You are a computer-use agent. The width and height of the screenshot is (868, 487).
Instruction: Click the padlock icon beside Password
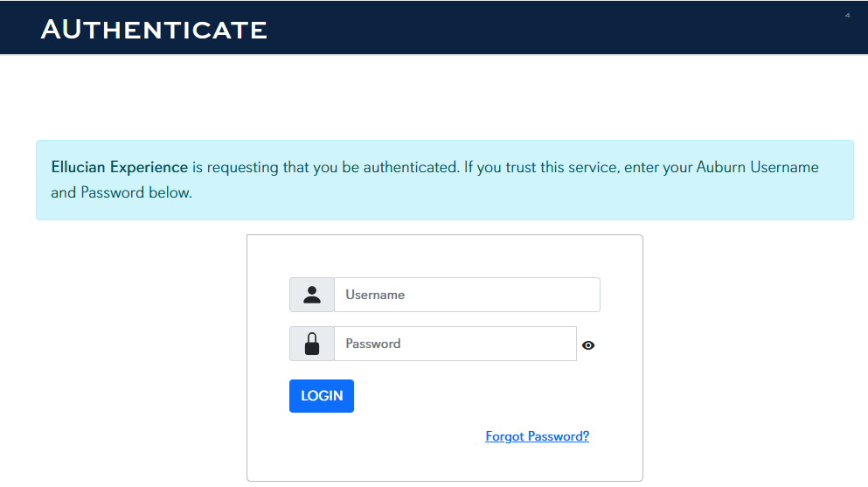click(x=312, y=344)
